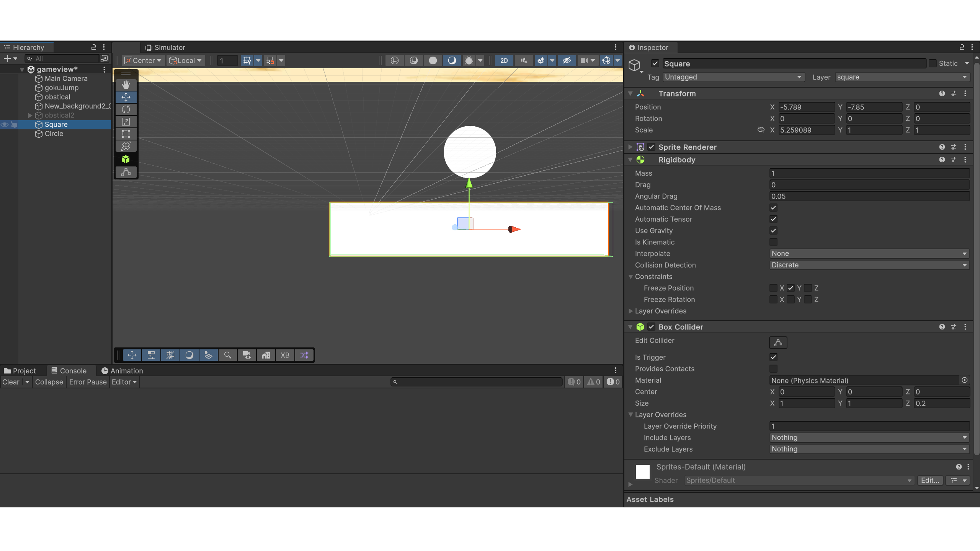This screenshot has width=980, height=551.
Task: Select the debug draw mode bug icon
Action: (x=469, y=60)
